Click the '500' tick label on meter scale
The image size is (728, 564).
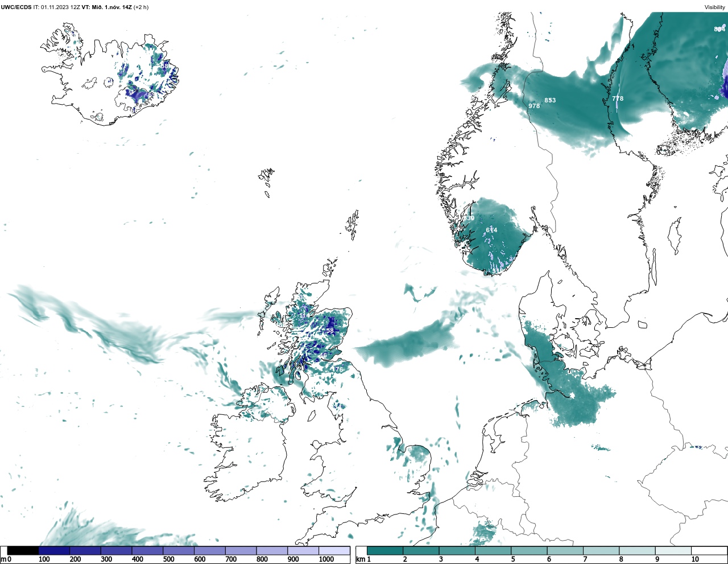pyautogui.click(x=168, y=559)
